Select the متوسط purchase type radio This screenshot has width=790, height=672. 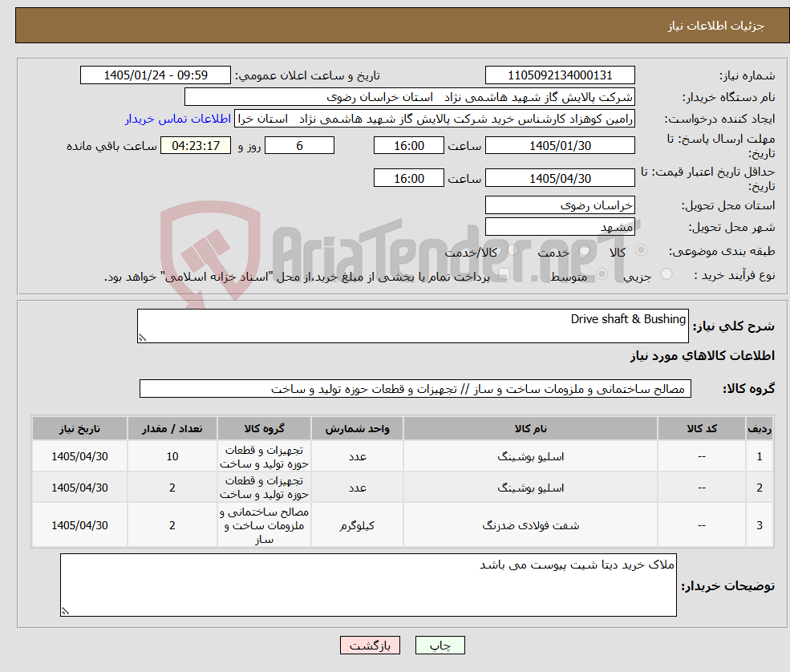tap(602, 274)
